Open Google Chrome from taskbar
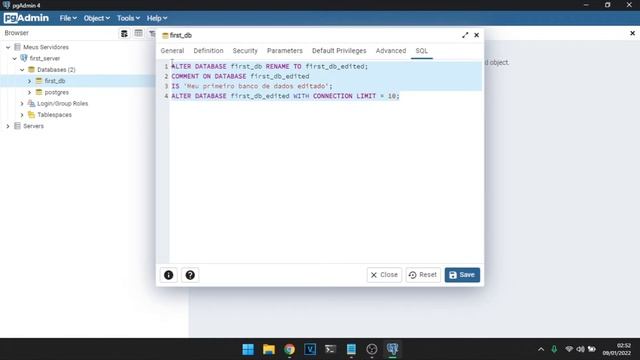Screen dimensions: 640x360 289,349
